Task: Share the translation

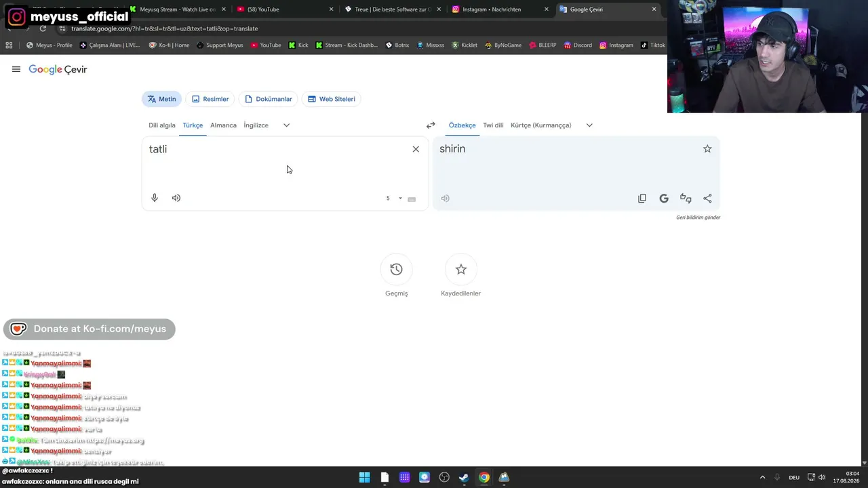Action: coord(707,199)
